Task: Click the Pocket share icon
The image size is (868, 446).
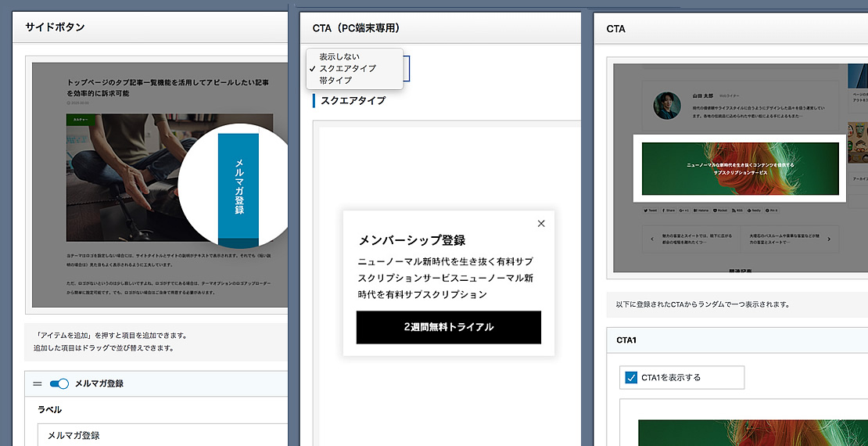Action: click(720, 210)
